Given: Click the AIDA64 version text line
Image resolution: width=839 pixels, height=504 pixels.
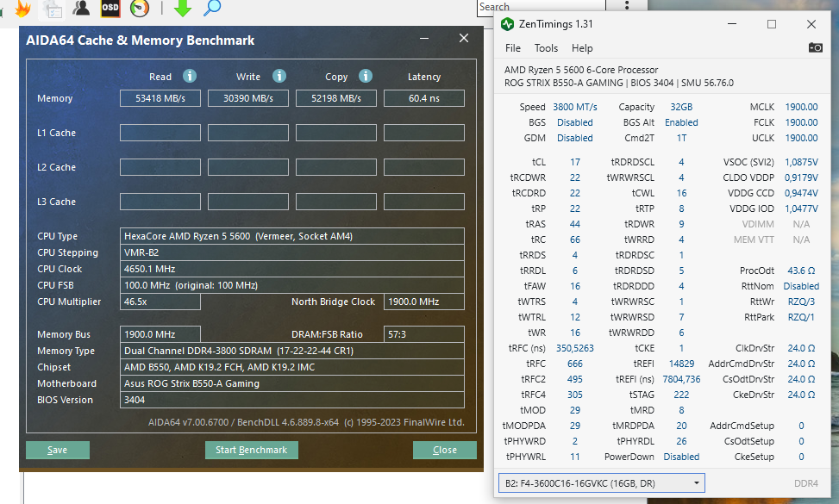Looking at the screenshot, I should tap(306, 422).
